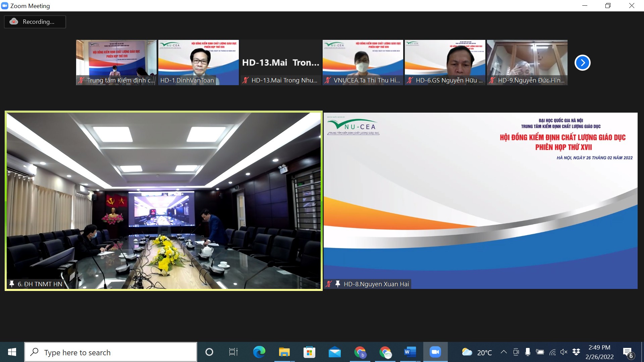Toggle system volume mute icon
The width and height of the screenshot is (644, 362).
pyautogui.click(x=564, y=352)
